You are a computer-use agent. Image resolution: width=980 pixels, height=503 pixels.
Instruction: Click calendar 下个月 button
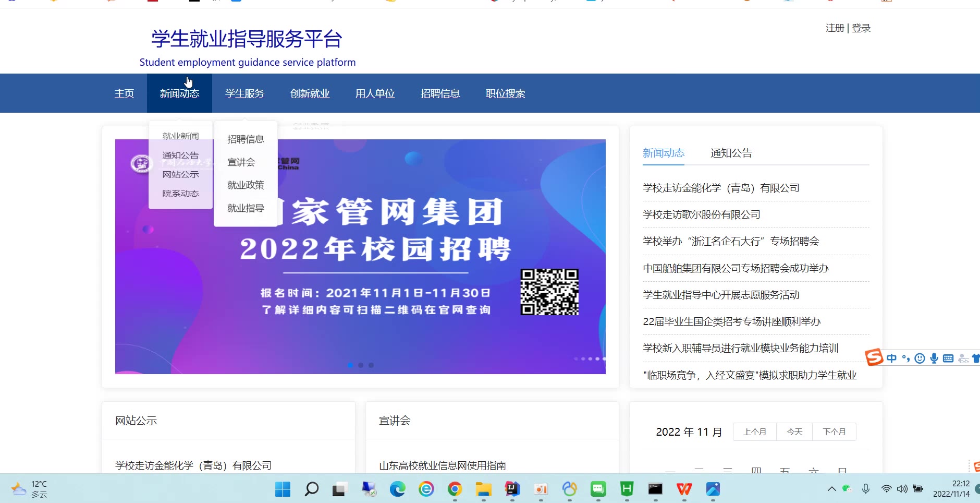click(x=834, y=432)
